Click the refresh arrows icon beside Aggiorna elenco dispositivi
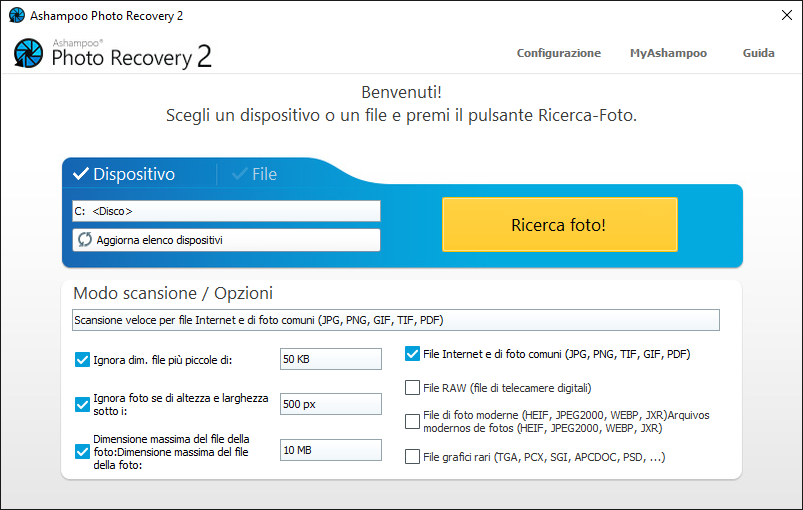Screen dimensions: 803x510 click(x=85, y=240)
